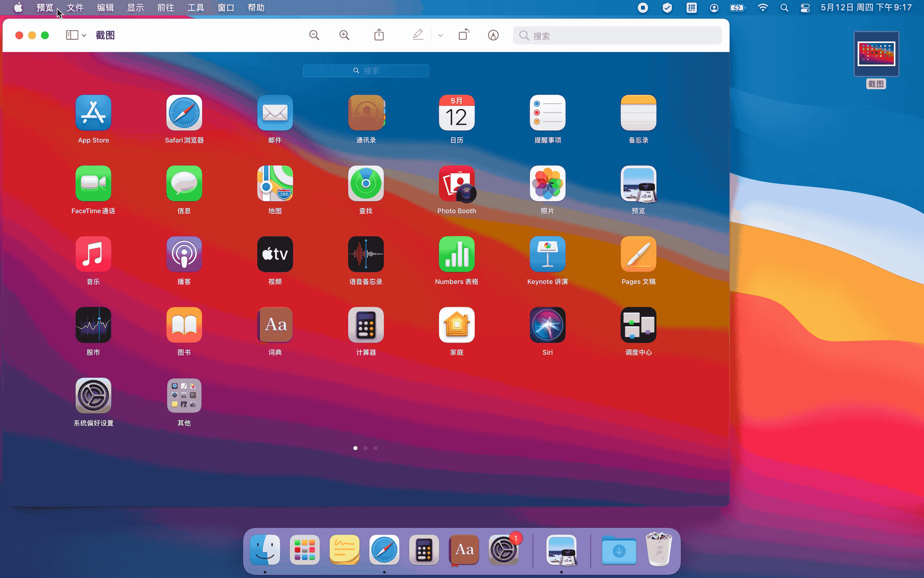Open the 预览 menu in the menu bar
The height and width of the screenshot is (578, 924).
point(45,8)
